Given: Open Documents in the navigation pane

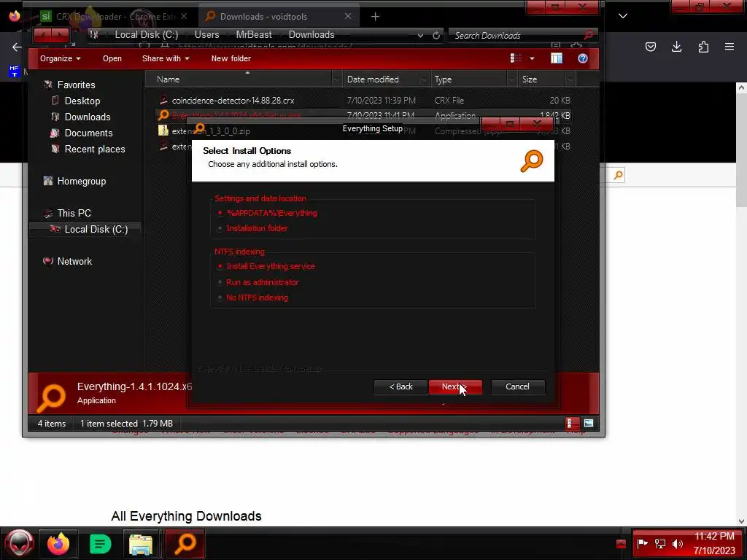Looking at the screenshot, I should tap(88, 133).
